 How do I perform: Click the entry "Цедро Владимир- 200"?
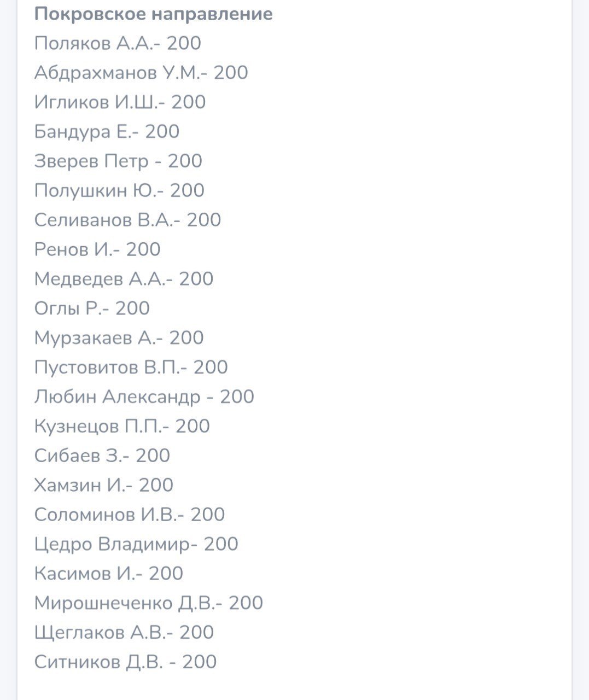pyautogui.click(x=136, y=545)
